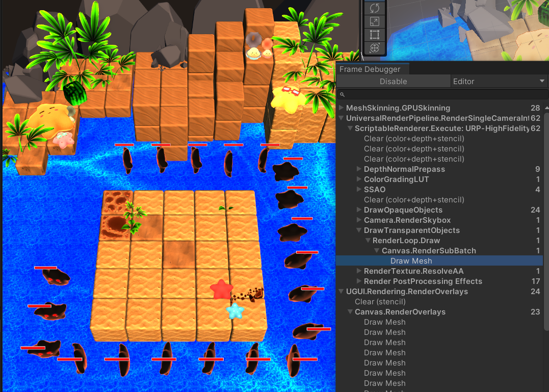The height and width of the screenshot is (392, 549).
Task: Expand the DepthNormalPrepass entry
Action: 359,169
